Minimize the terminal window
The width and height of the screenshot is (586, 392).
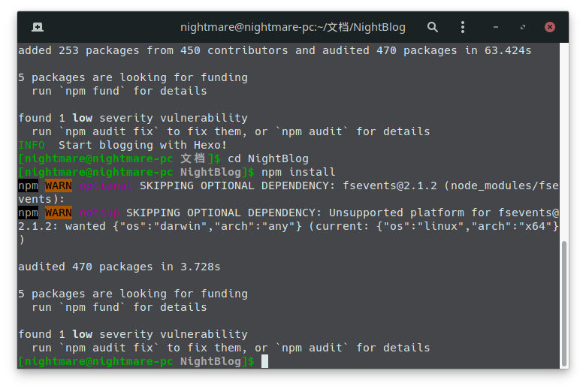[x=496, y=27]
